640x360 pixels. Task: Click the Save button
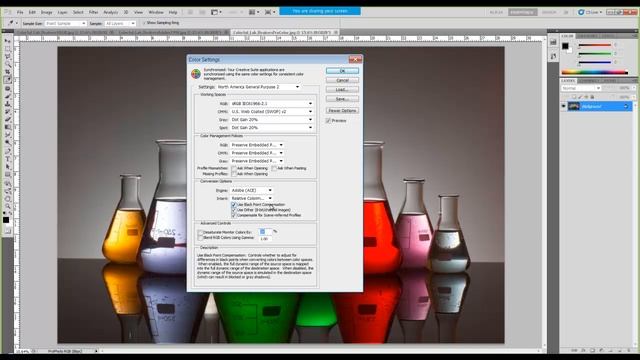coord(342,99)
